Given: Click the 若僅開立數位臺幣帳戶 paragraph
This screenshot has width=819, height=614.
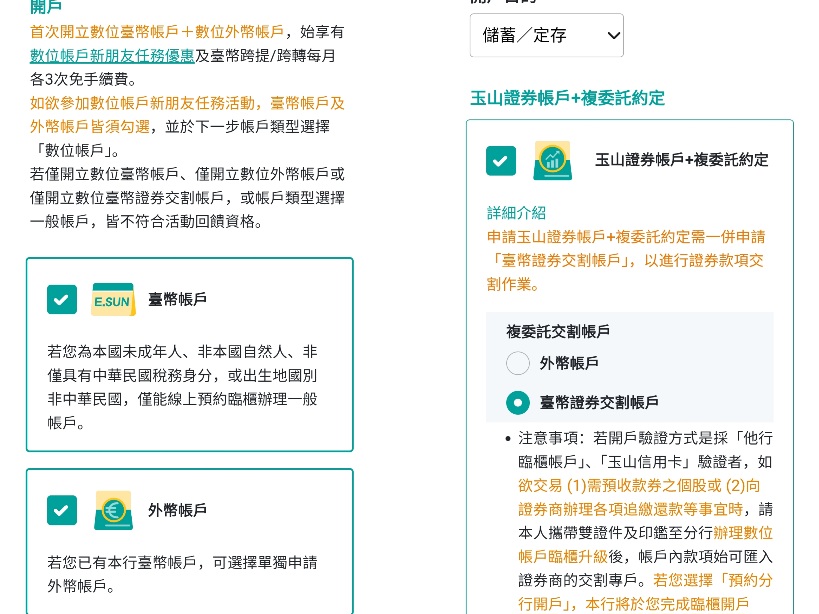Looking at the screenshot, I should (x=187, y=198).
